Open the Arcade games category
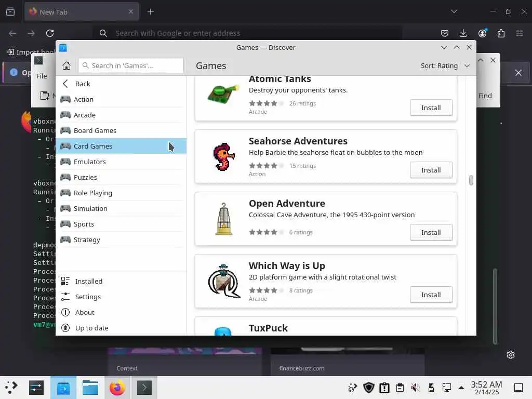This screenshot has width=532, height=399. pos(121,115)
